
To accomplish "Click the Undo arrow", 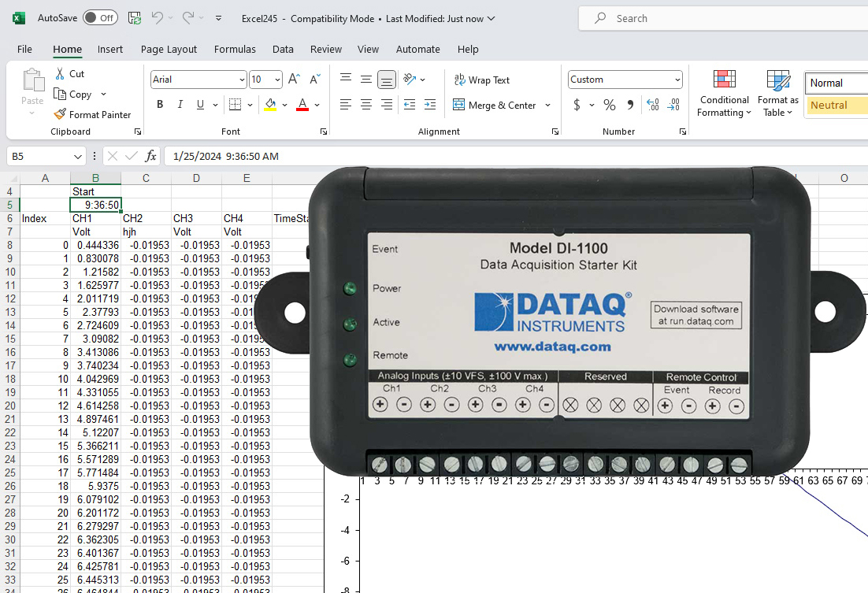I will coord(158,17).
